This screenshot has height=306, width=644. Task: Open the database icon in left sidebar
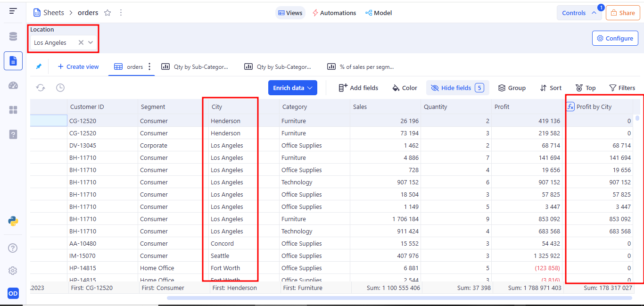coord(13,36)
